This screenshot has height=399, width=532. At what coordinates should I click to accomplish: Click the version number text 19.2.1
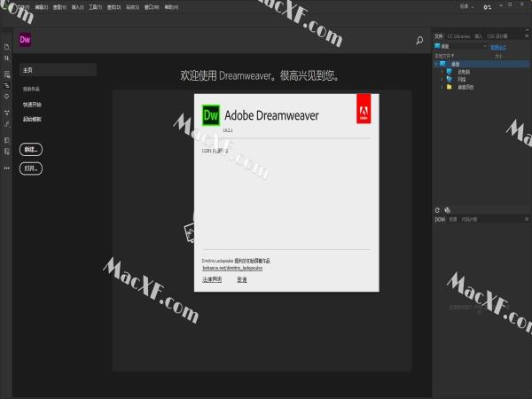point(228,130)
